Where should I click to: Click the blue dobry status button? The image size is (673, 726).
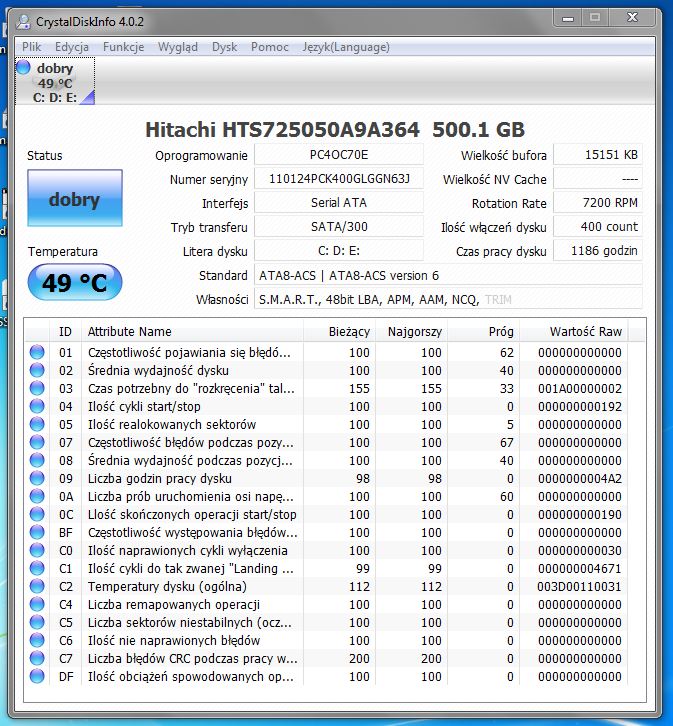pos(75,198)
